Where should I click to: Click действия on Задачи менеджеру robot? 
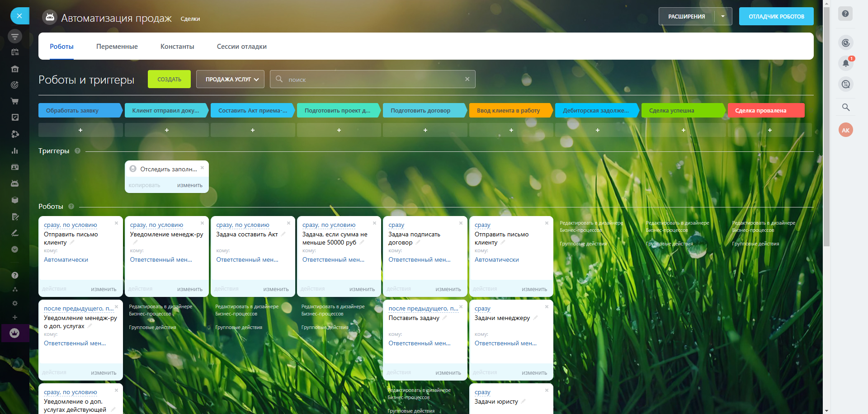click(485, 373)
